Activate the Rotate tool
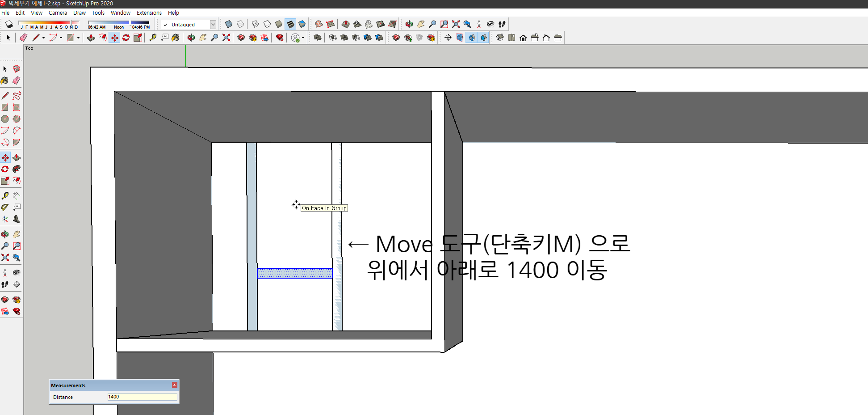The width and height of the screenshot is (868, 415). click(x=5, y=169)
